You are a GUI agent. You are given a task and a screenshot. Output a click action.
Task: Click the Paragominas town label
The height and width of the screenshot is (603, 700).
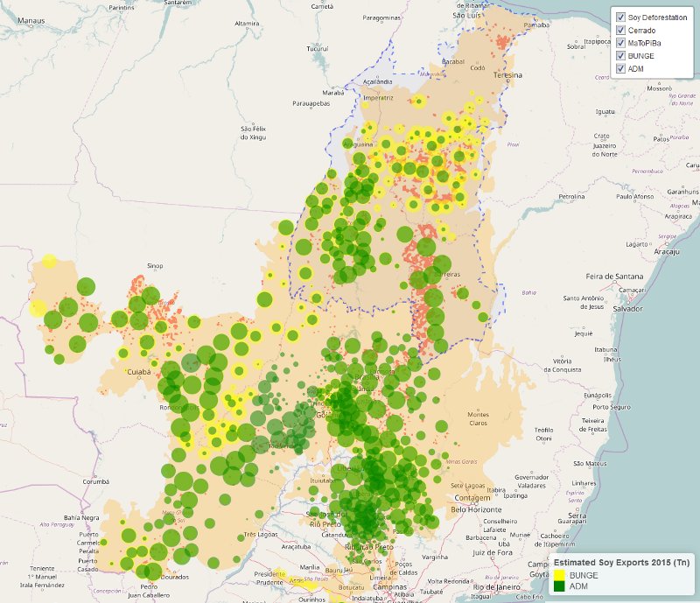381,18
